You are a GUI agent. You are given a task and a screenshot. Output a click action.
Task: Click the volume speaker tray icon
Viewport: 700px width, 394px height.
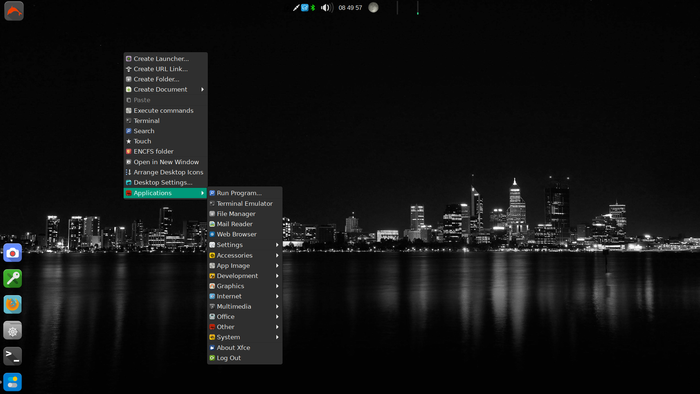pyautogui.click(x=327, y=8)
